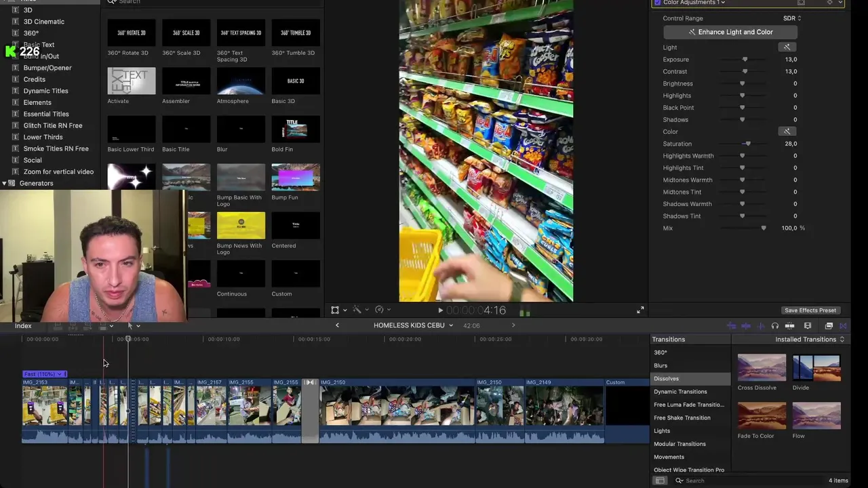868x488 pixels.
Task: Select Credits titles category
Action: pyautogui.click(x=34, y=79)
